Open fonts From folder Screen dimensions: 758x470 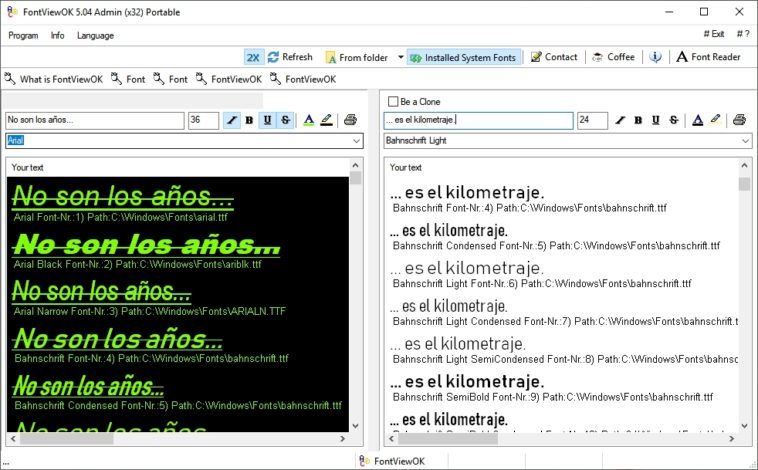pyautogui.click(x=357, y=58)
